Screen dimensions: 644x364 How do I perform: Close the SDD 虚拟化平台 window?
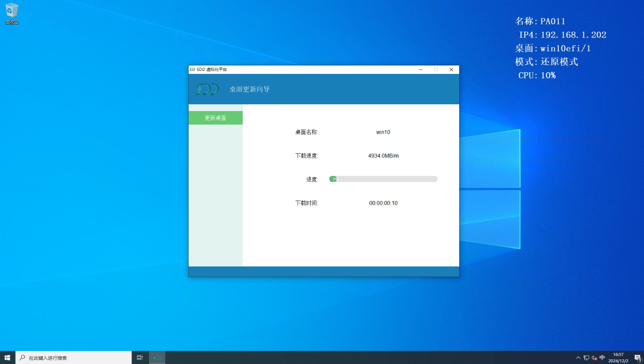pos(451,70)
